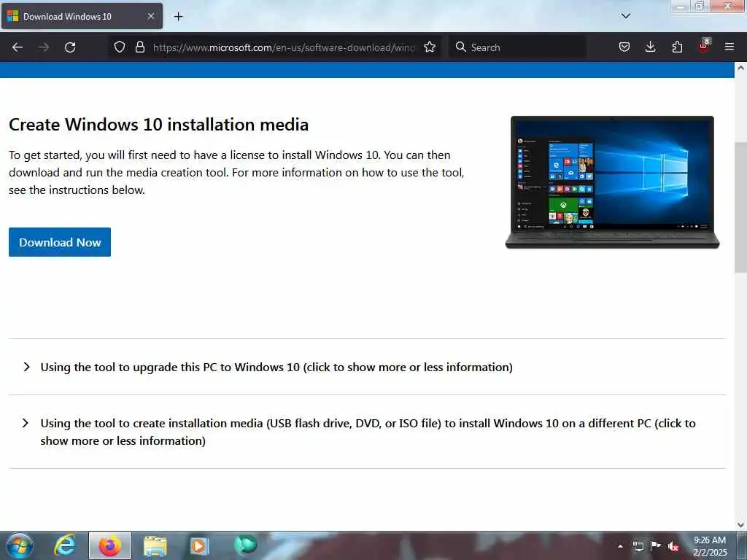Open network status tray icon

tap(638, 546)
